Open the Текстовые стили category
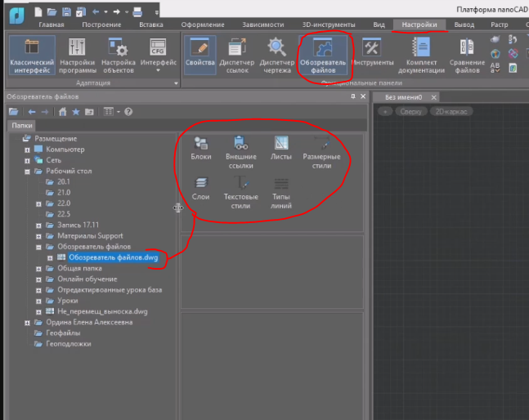Viewport: 529px width, 420px height. click(241, 193)
